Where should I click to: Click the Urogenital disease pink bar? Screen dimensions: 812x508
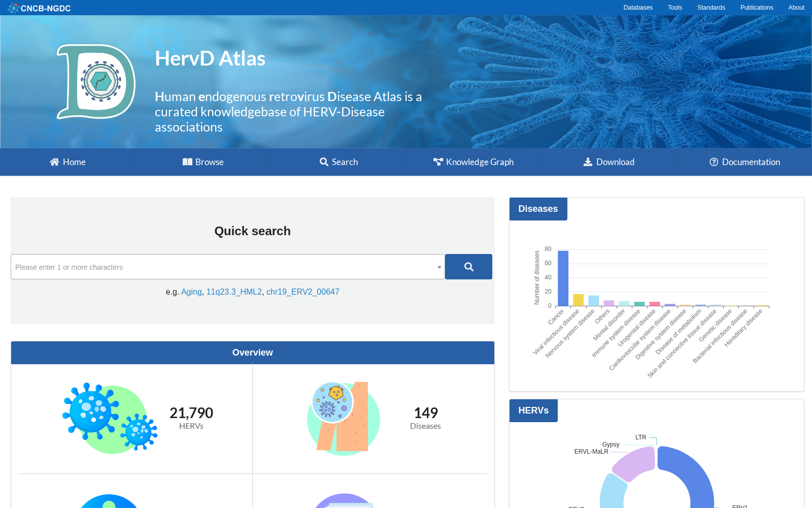655,304
